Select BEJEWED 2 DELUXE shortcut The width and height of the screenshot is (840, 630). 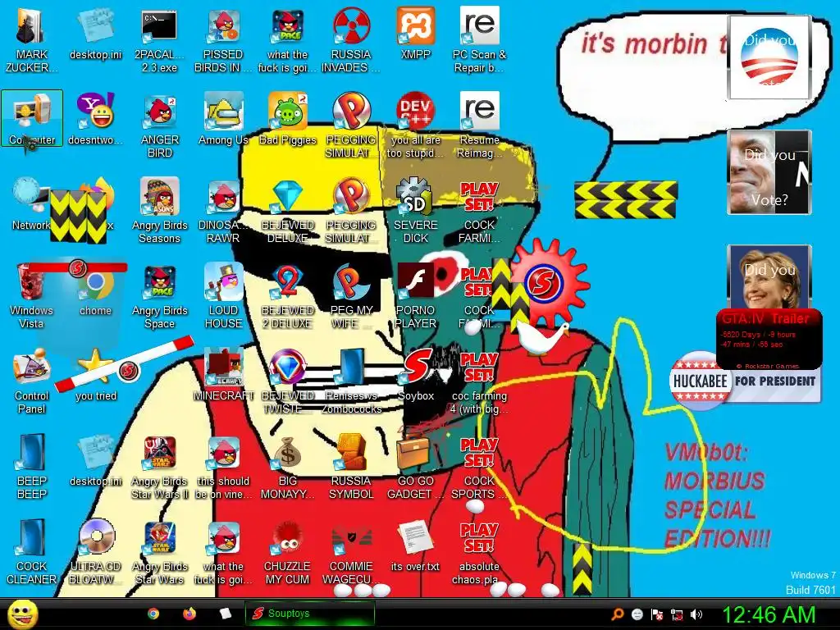tap(287, 295)
